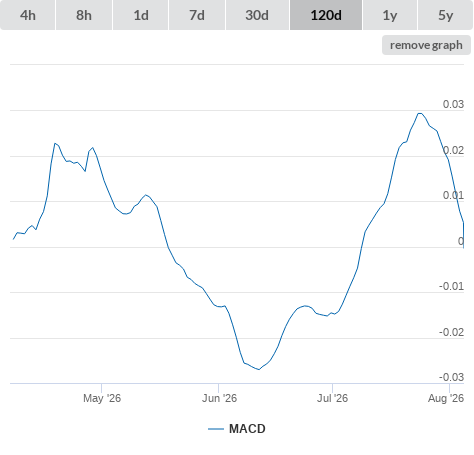The image size is (474, 455).
Task: Select the active 120d range tab
Action: [326, 15]
